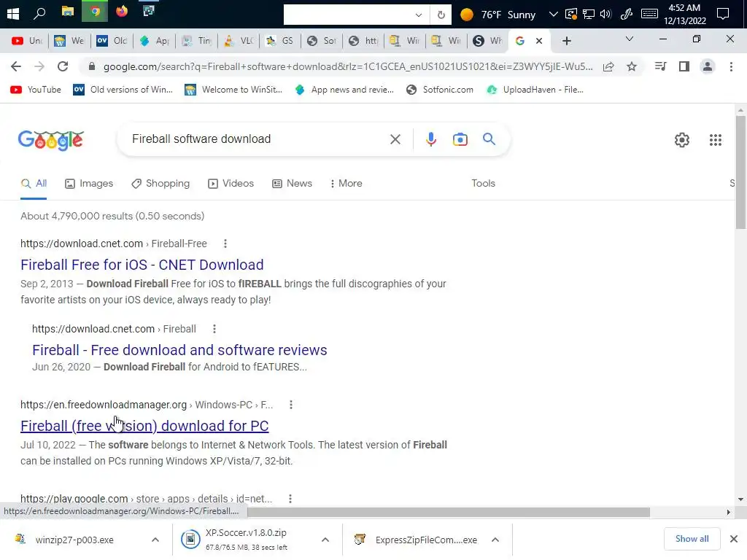Reload the current Google page
Screen dimensions: 747x560
pos(63,66)
